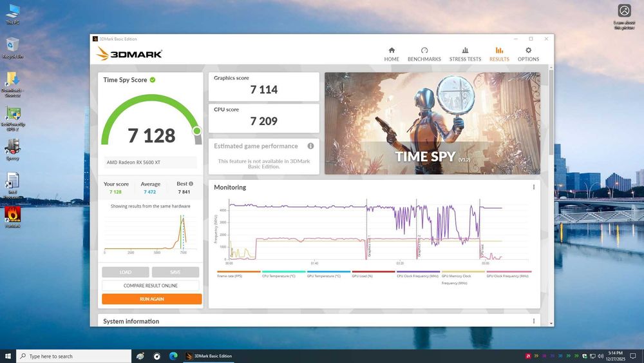This screenshot has width=644, height=363.
Task: Click the taskbar clock showing 5:14 PM
Action: [x=615, y=356]
